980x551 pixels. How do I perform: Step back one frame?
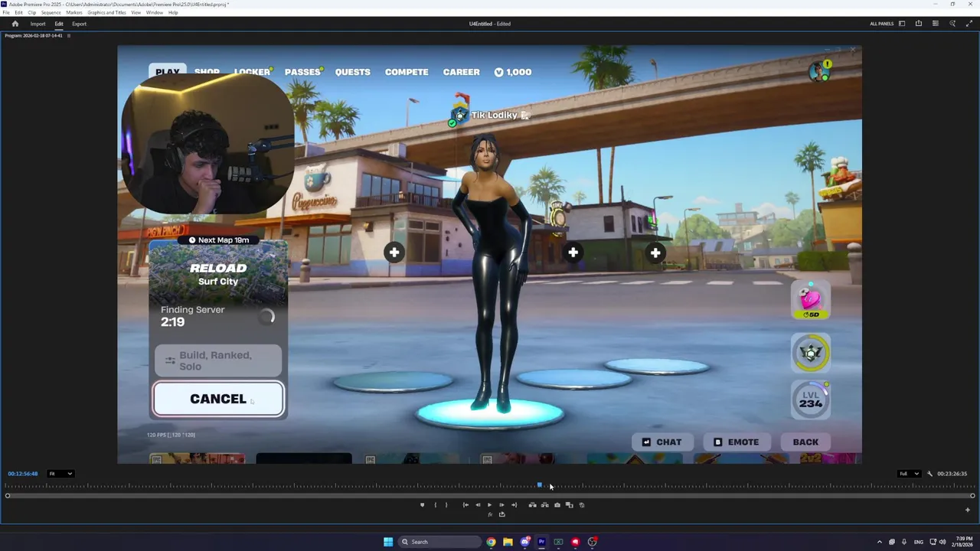[478, 505]
